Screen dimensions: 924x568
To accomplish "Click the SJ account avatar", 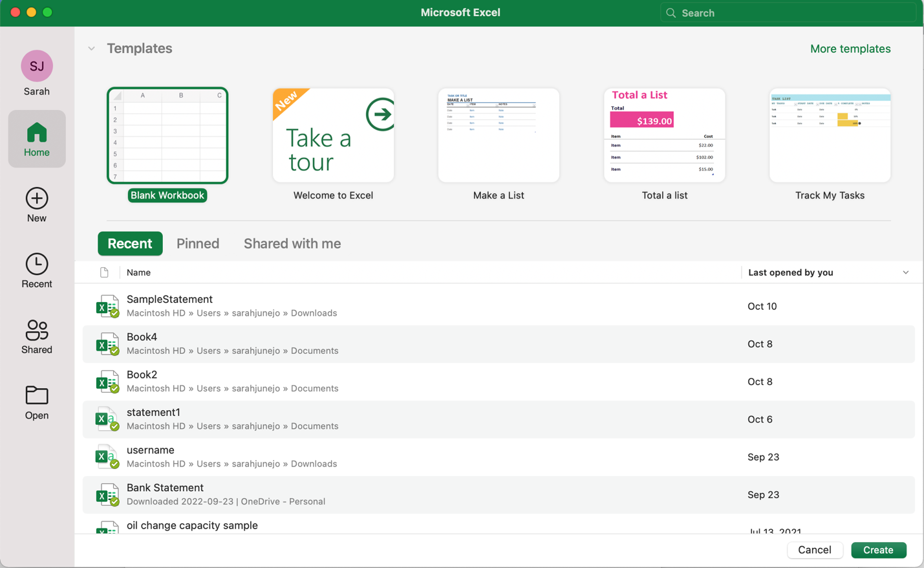I will click(37, 66).
